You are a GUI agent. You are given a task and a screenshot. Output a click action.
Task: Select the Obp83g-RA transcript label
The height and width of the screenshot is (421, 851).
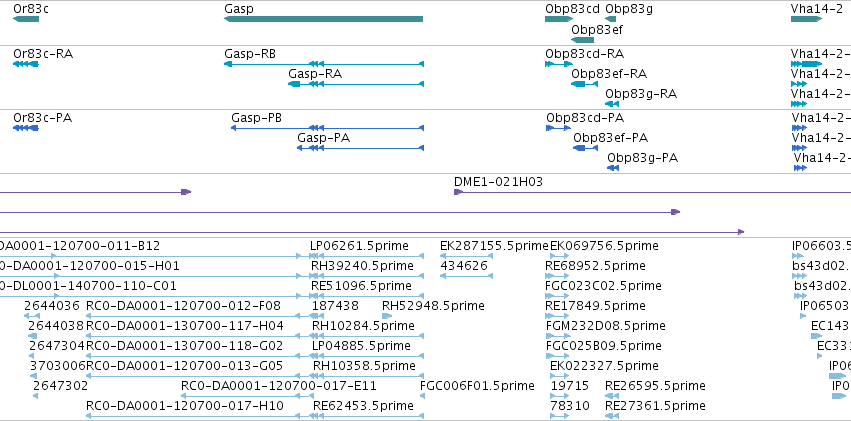pos(641,94)
